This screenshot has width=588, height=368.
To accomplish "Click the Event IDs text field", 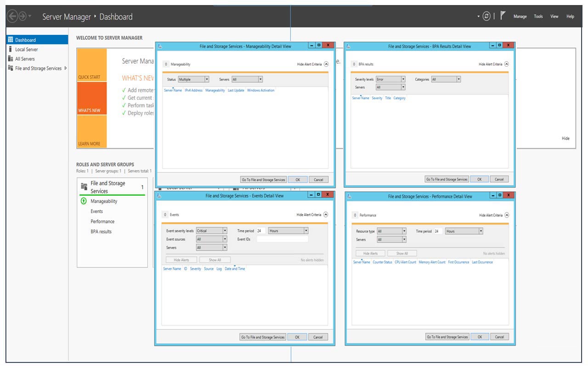I will point(283,239).
